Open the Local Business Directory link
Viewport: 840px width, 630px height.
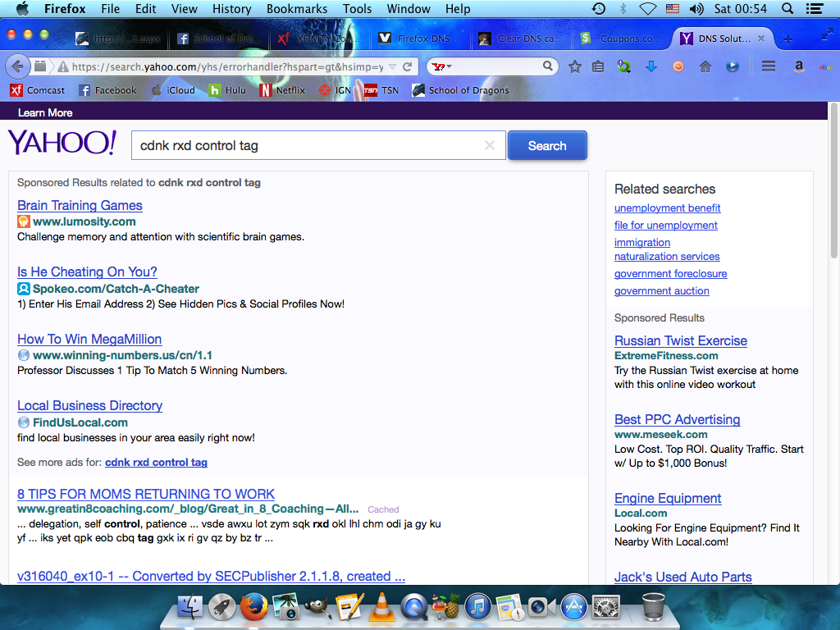click(x=89, y=405)
